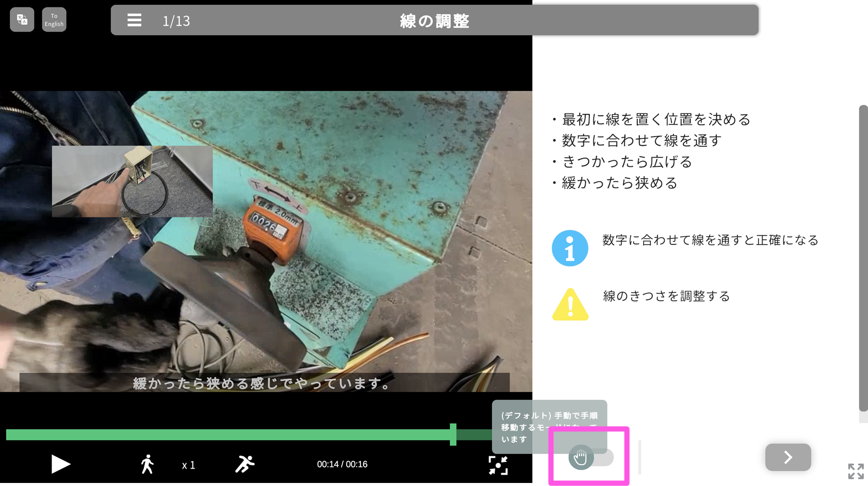The height and width of the screenshot is (486, 868).
Task: Click the x 1 playback speed label
Action: pyautogui.click(x=188, y=465)
